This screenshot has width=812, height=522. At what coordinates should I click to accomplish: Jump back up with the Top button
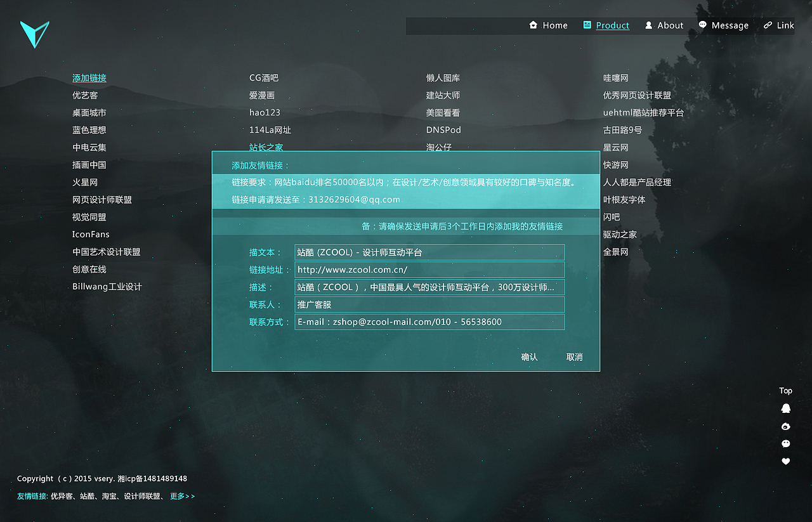point(786,391)
